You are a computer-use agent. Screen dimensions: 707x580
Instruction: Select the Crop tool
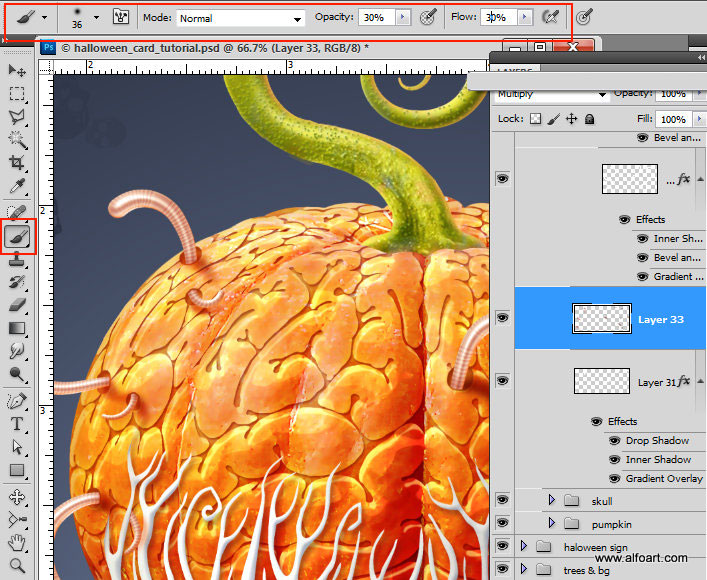pyautogui.click(x=17, y=163)
